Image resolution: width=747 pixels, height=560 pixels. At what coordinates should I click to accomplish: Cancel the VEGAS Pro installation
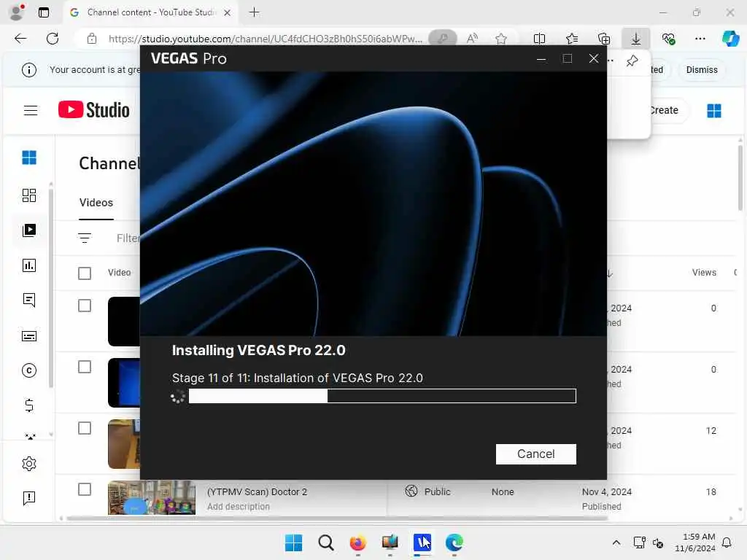(535, 454)
